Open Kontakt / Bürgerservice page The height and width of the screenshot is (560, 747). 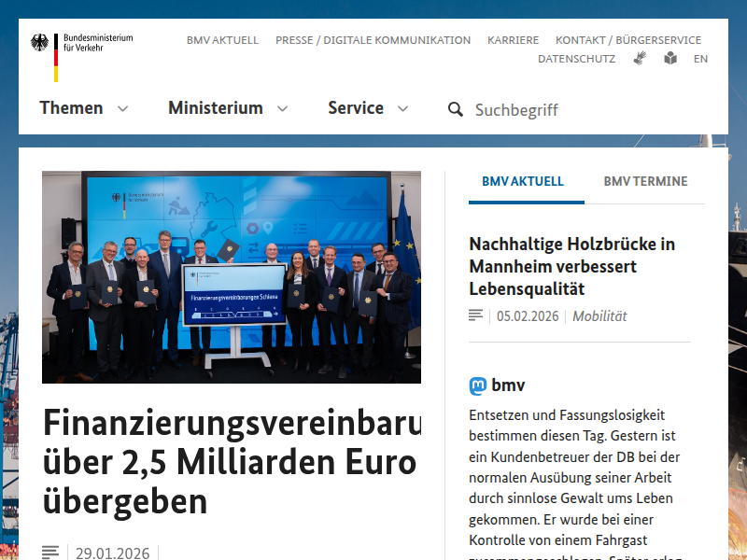[x=627, y=40]
